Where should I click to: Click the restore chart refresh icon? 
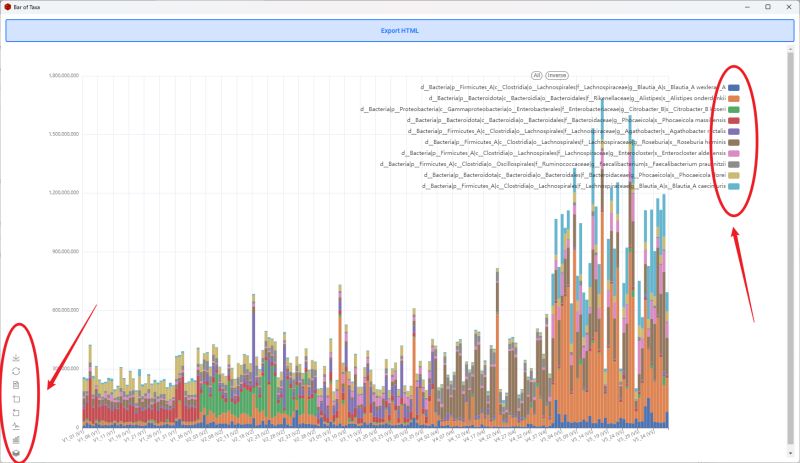click(x=16, y=372)
